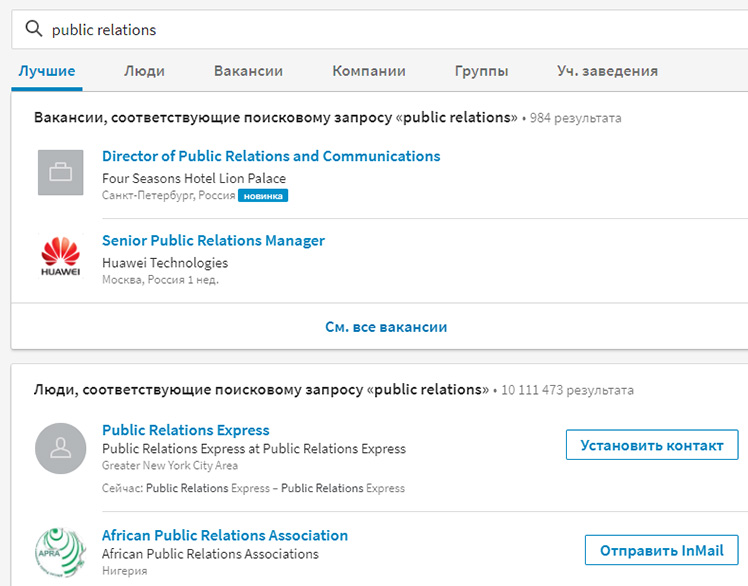Select the Вакансии tab

(x=249, y=71)
